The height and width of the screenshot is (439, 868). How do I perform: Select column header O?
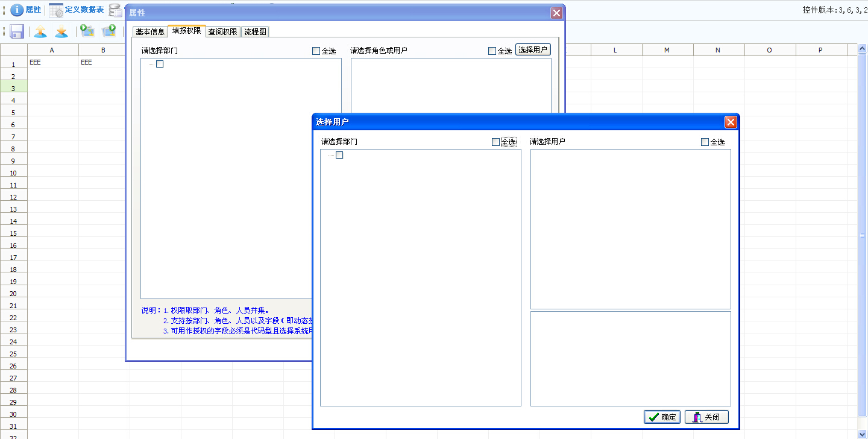770,50
